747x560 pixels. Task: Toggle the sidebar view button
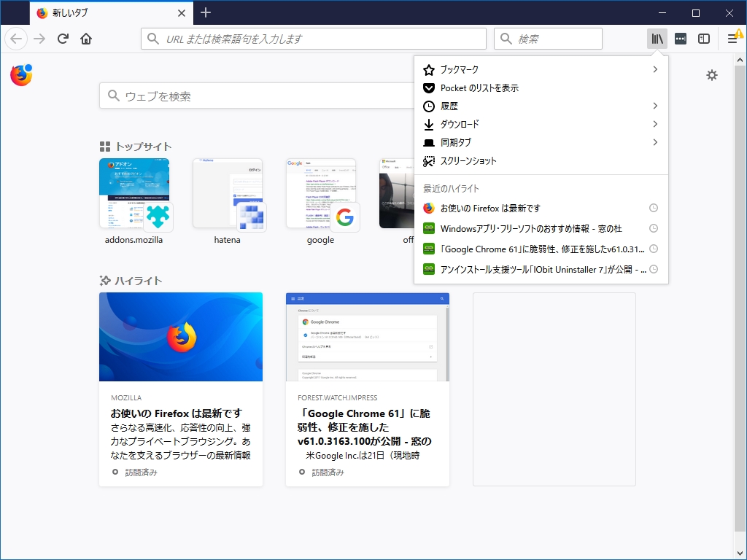point(704,39)
